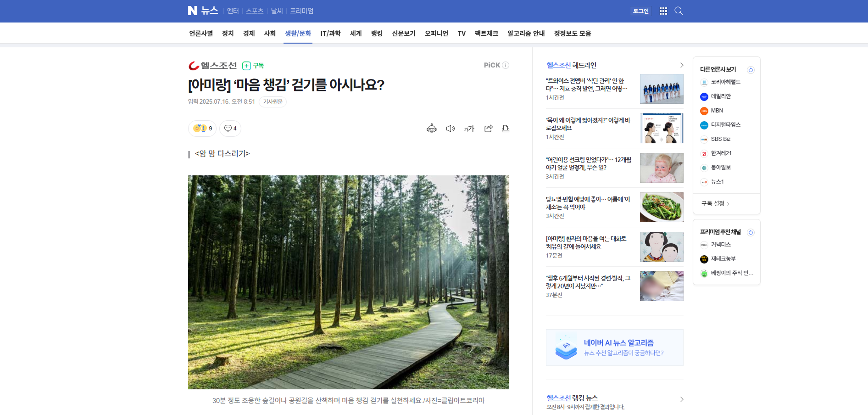This screenshot has width=868, height=415.
Task: Open the search magnifier in header
Action: tap(679, 11)
